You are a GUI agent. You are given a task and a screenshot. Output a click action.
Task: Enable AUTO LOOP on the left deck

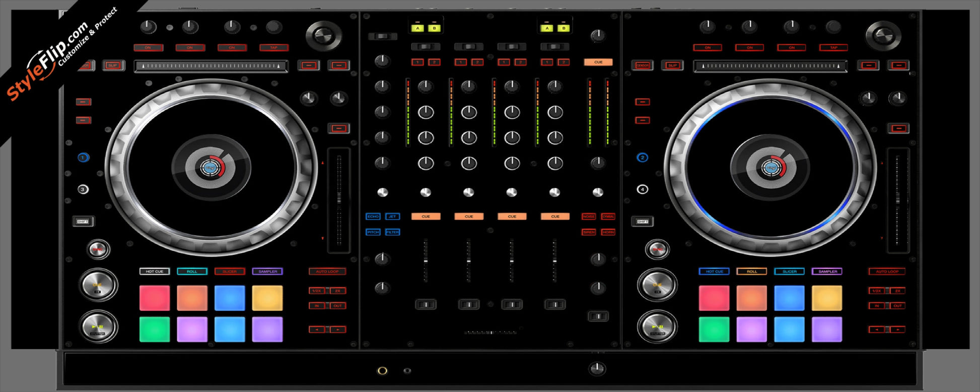[327, 271]
